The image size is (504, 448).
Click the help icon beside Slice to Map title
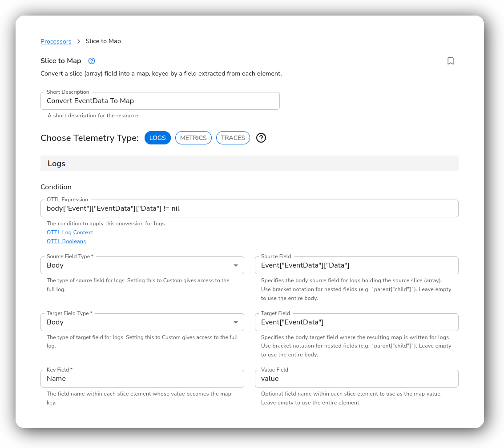pyautogui.click(x=92, y=61)
